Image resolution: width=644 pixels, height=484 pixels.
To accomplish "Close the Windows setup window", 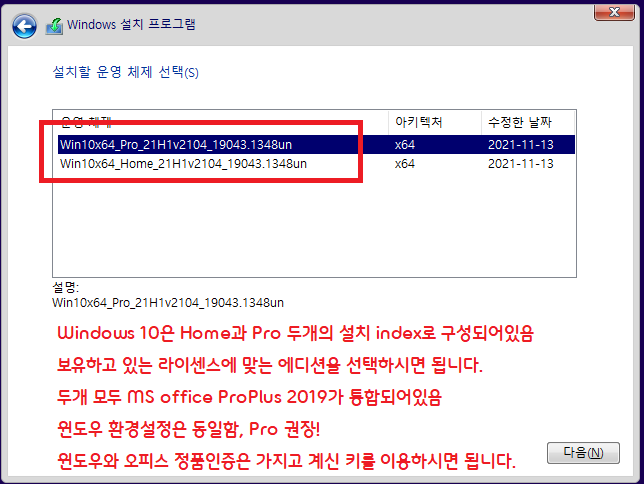I will [614, 12].
